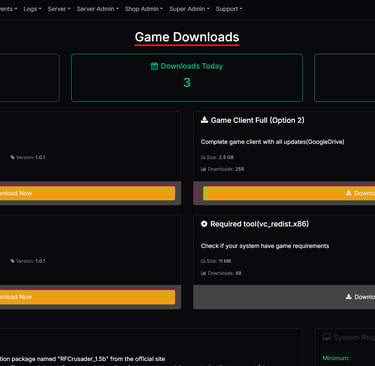Viewport: 375px width, 366px height.
Task: Download Game Client Full Option 2 via orange button
Action: click(289, 193)
